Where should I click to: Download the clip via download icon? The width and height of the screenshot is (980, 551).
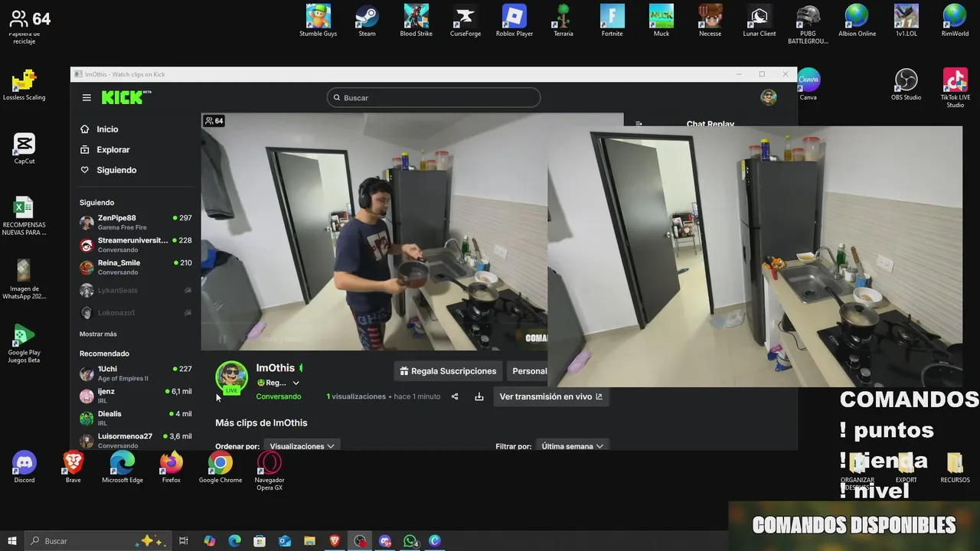479,396
